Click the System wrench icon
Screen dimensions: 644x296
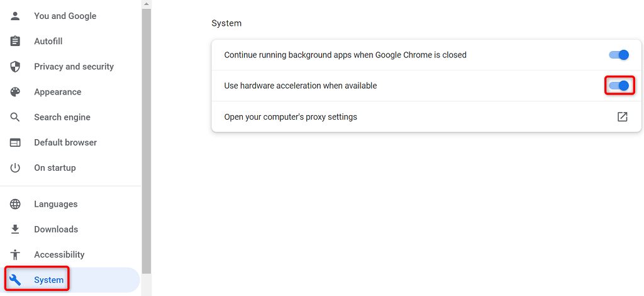point(16,280)
